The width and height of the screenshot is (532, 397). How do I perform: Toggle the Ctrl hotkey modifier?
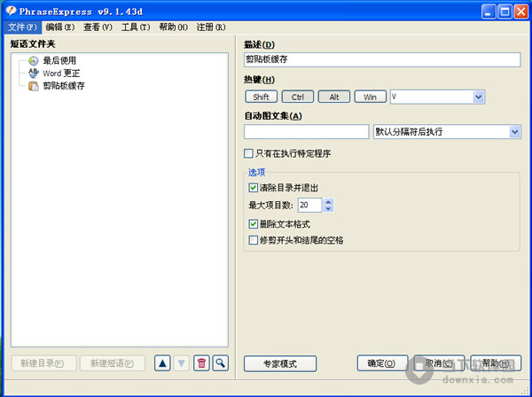coord(298,97)
